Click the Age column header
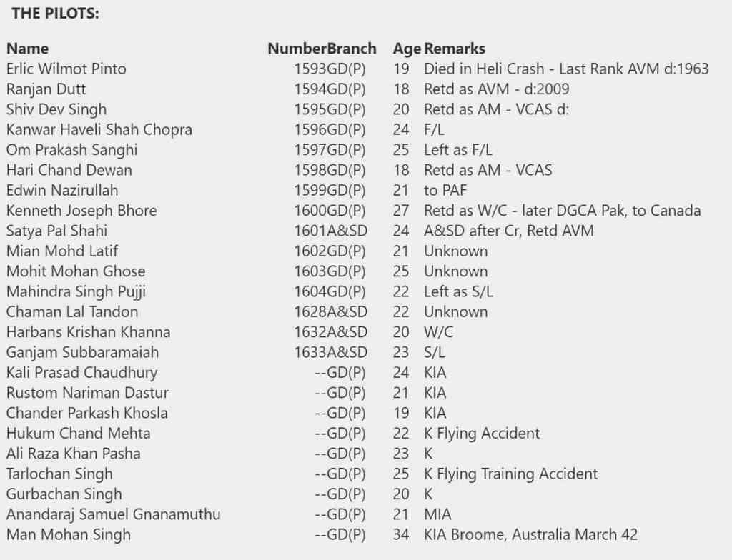732x560 pixels. (407, 49)
